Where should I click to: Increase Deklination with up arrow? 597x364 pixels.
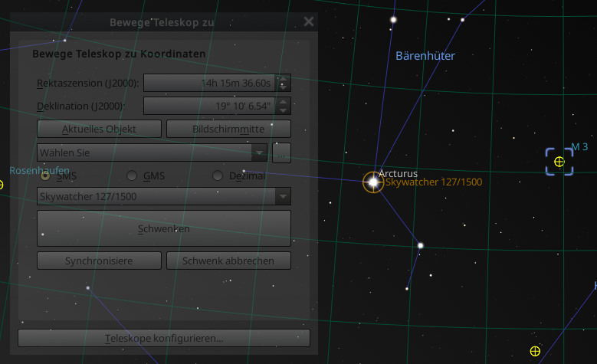coord(283,102)
